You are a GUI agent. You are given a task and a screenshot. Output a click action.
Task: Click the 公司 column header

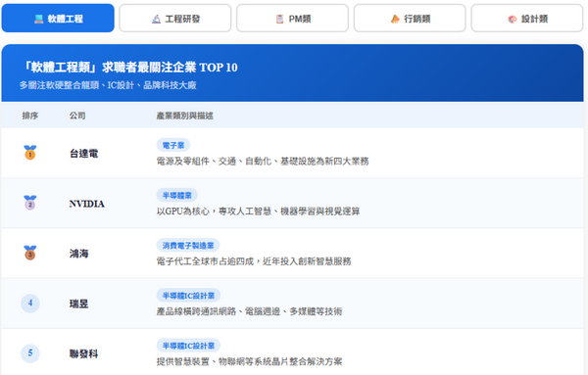[77, 116]
